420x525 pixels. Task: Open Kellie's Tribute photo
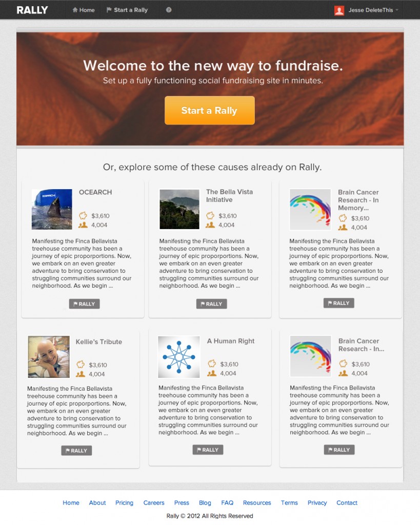[49, 357]
